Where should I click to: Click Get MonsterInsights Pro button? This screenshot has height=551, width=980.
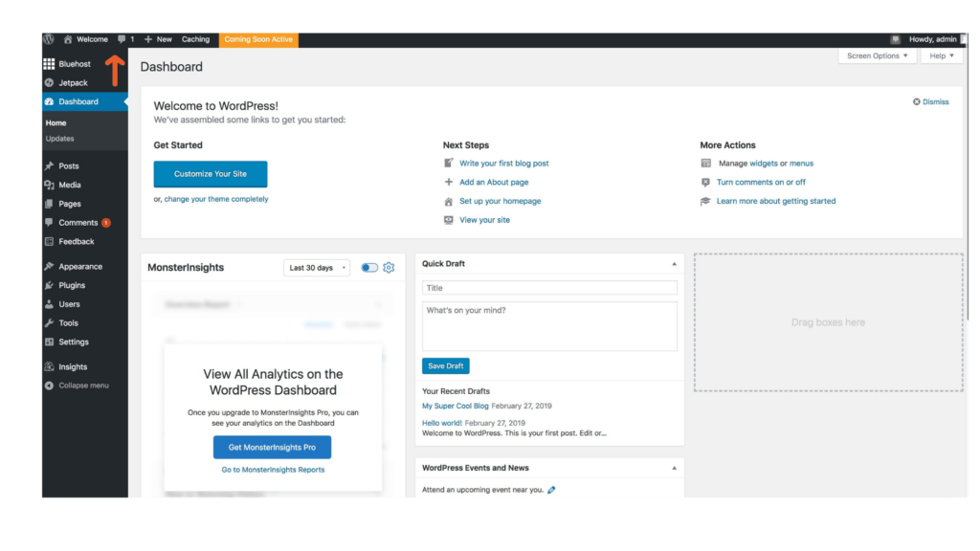click(x=272, y=448)
